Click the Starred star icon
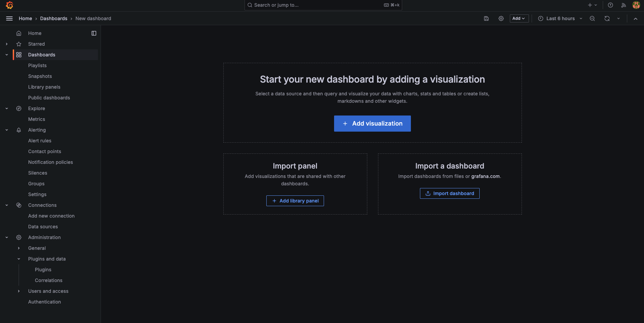 point(19,44)
